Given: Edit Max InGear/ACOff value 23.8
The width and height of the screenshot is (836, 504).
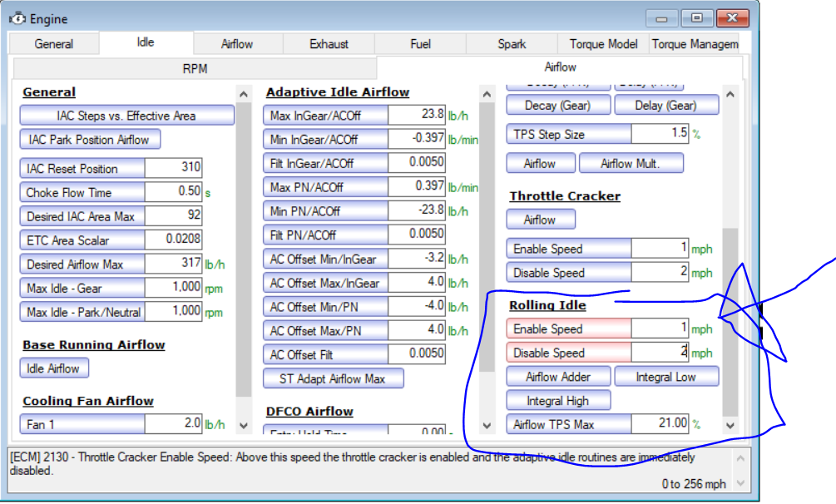Looking at the screenshot, I should tap(417, 115).
